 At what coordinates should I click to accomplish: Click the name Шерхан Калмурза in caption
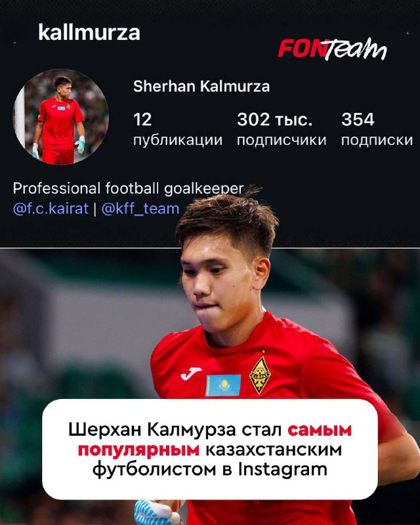tap(152, 430)
